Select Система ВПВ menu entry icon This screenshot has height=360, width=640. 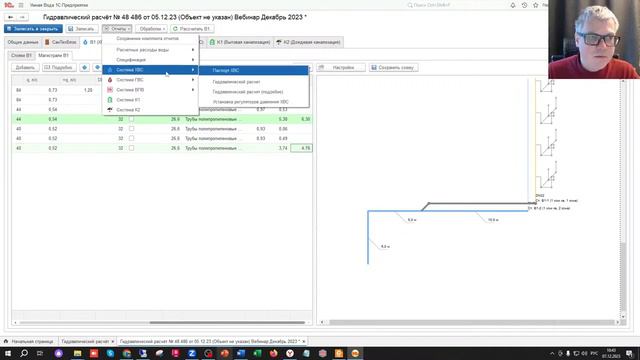[x=110, y=90]
